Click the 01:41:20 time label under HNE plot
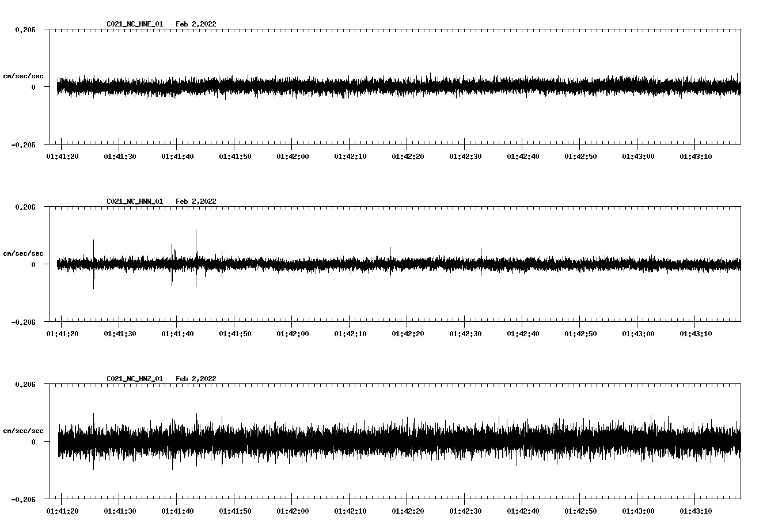Image resolution: width=782 pixels, height=532 pixels. pyautogui.click(x=62, y=157)
